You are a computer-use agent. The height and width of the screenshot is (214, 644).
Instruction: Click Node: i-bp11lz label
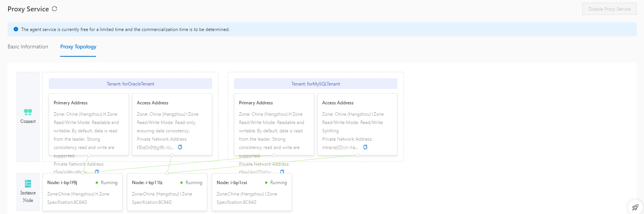147,183
